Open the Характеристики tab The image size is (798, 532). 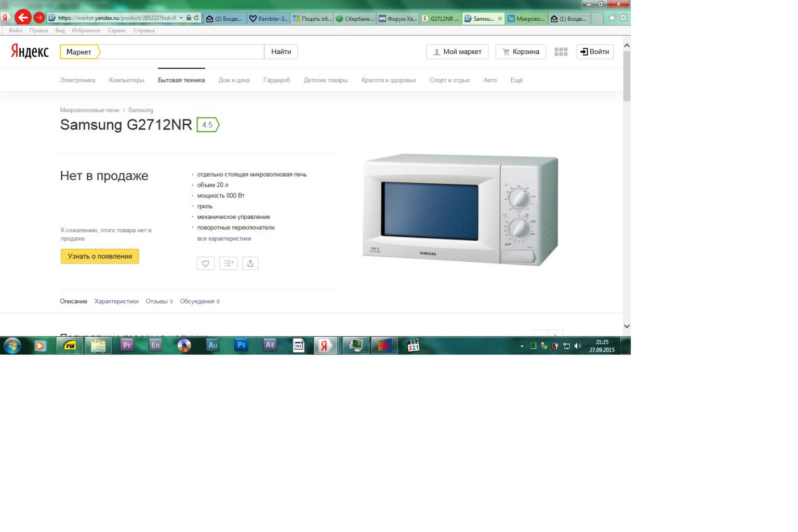click(x=116, y=301)
